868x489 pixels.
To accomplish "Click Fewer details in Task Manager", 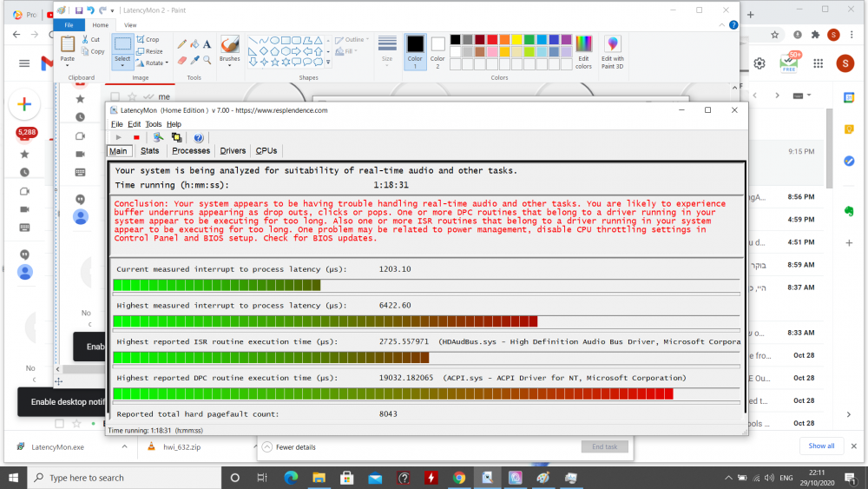I will [289, 447].
